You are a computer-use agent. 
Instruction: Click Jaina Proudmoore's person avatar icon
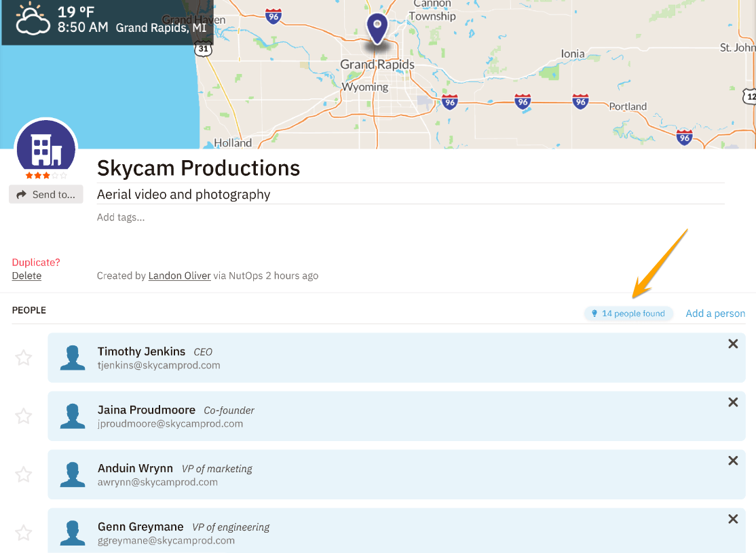click(x=73, y=416)
